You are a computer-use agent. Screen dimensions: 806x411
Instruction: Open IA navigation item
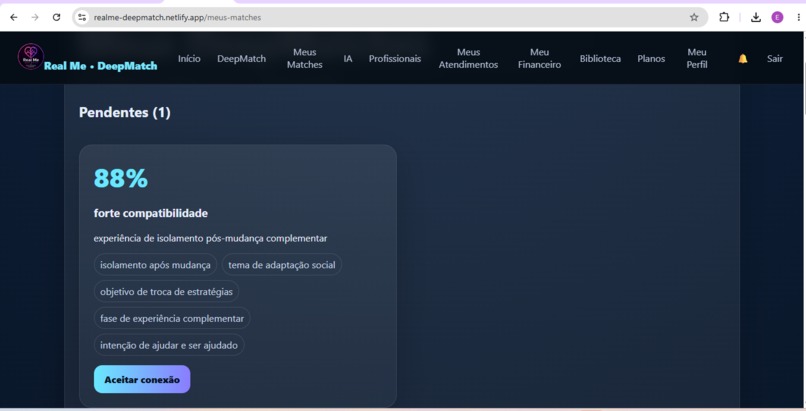[x=348, y=59]
